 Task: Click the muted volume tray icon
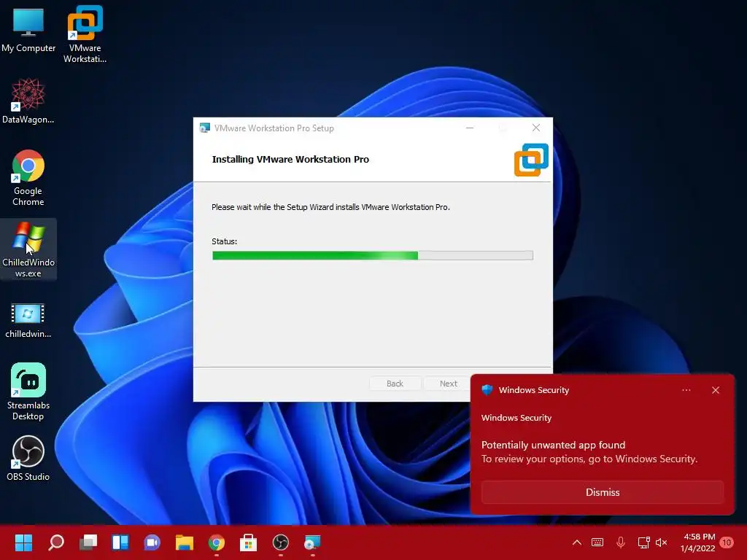pyautogui.click(x=661, y=542)
